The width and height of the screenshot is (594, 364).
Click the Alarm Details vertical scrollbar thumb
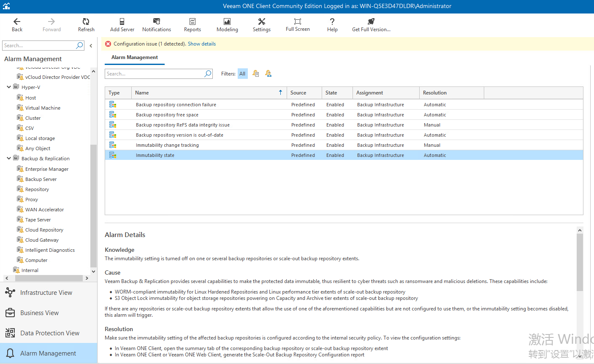pos(580,262)
